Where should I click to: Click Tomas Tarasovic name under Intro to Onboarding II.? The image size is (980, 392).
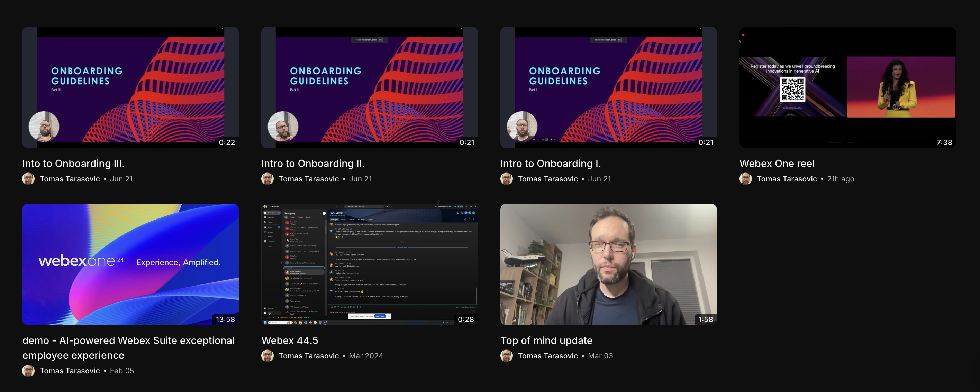[x=309, y=179]
